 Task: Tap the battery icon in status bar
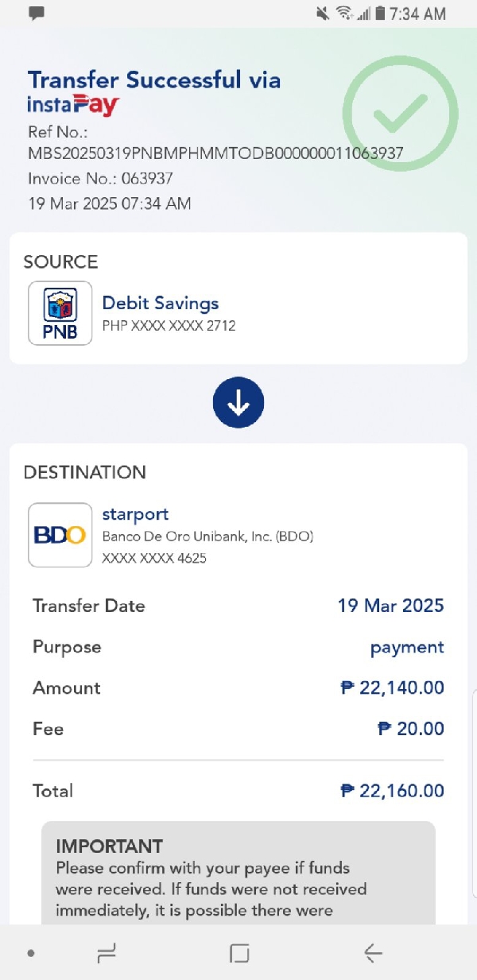point(380,14)
